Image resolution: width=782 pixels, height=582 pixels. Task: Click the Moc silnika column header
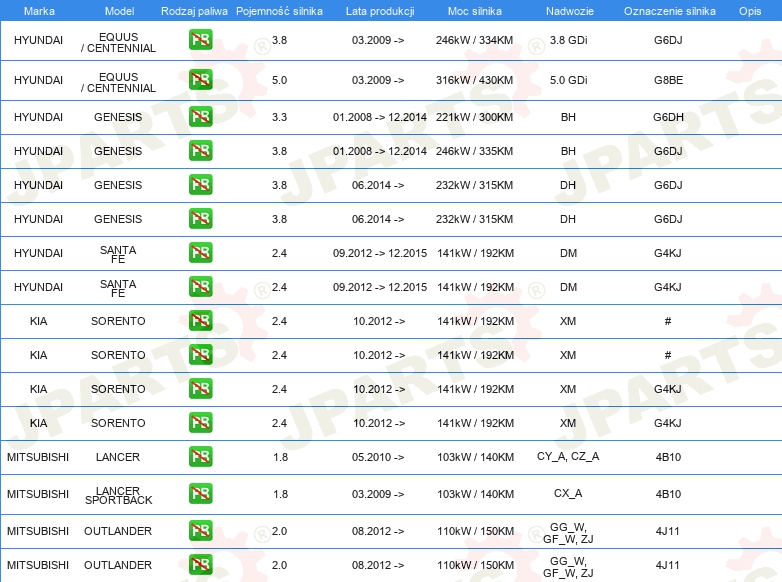475,11
